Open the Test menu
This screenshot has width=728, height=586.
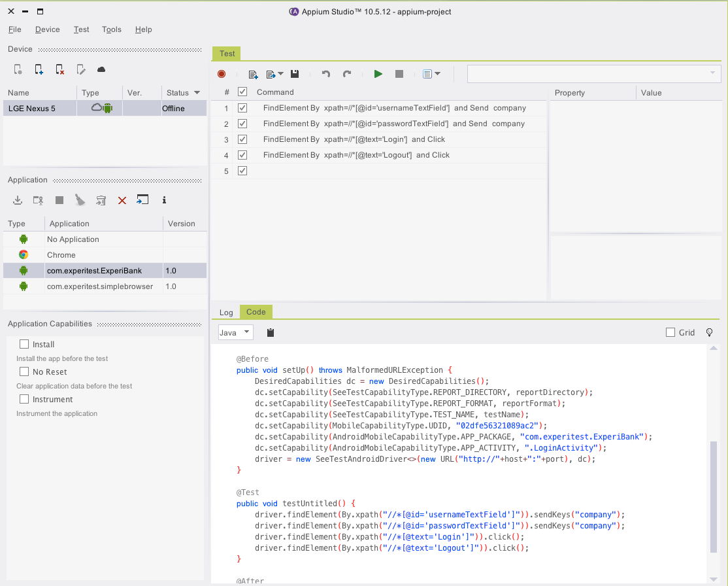click(x=81, y=29)
